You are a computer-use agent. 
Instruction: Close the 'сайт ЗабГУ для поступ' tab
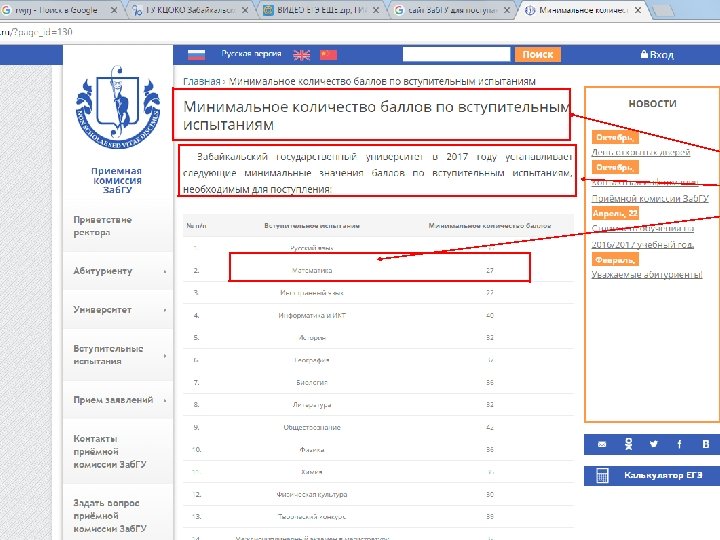pos(506,10)
